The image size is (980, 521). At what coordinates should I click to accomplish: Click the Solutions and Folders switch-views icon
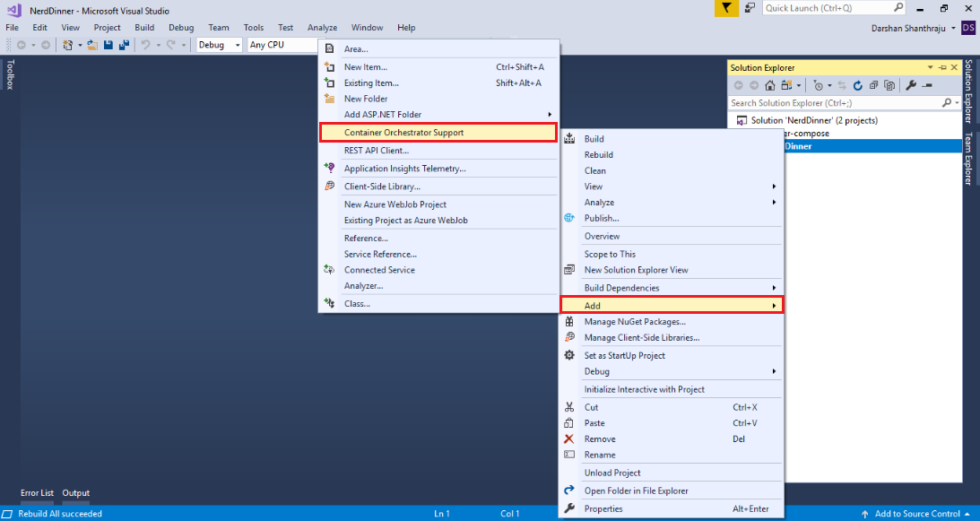[786, 86]
